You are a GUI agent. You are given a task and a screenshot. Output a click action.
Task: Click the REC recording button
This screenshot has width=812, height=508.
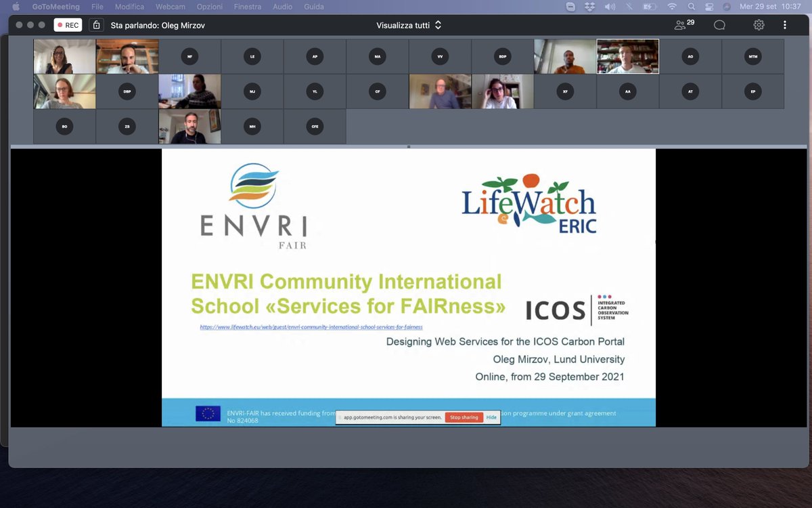[68, 25]
